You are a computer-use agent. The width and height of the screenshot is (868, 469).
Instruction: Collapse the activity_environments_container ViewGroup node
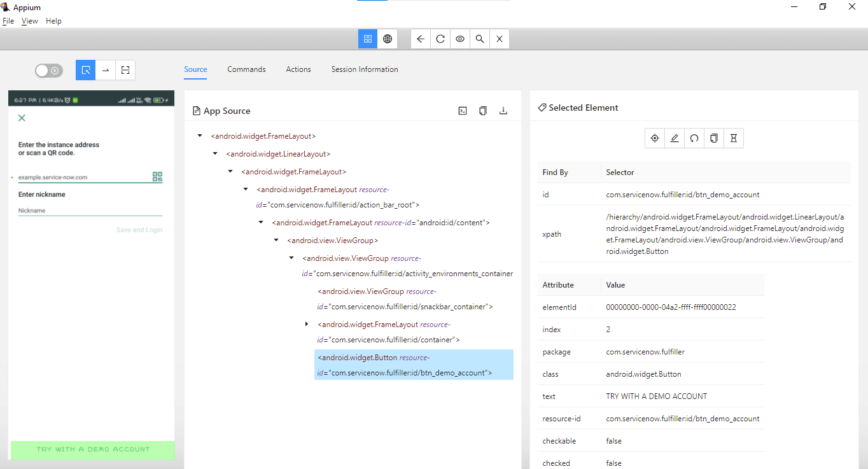point(291,258)
